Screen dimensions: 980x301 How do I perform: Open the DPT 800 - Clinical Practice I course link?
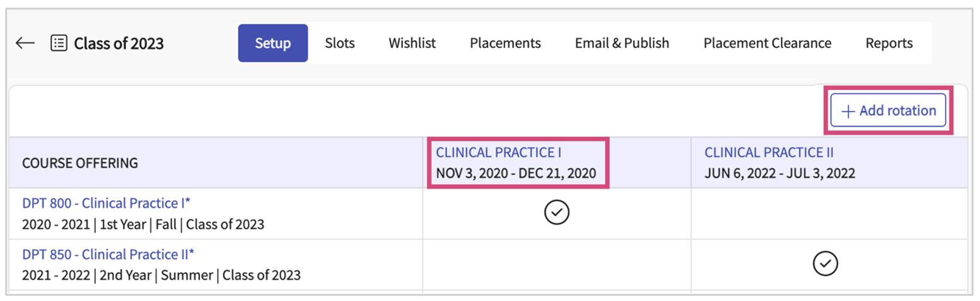pyautogui.click(x=107, y=203)
